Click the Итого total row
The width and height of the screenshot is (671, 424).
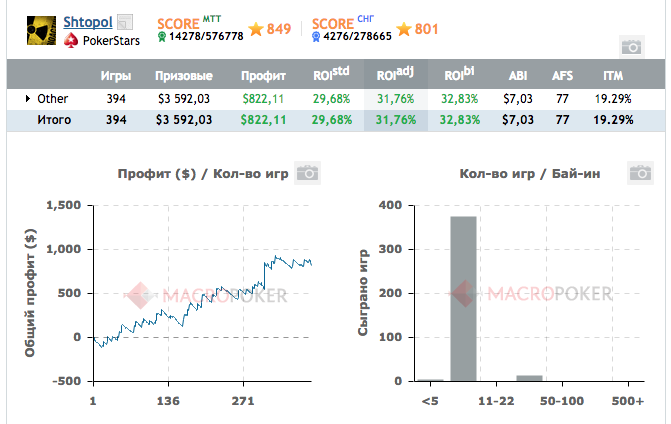click(x=336, y=120)
